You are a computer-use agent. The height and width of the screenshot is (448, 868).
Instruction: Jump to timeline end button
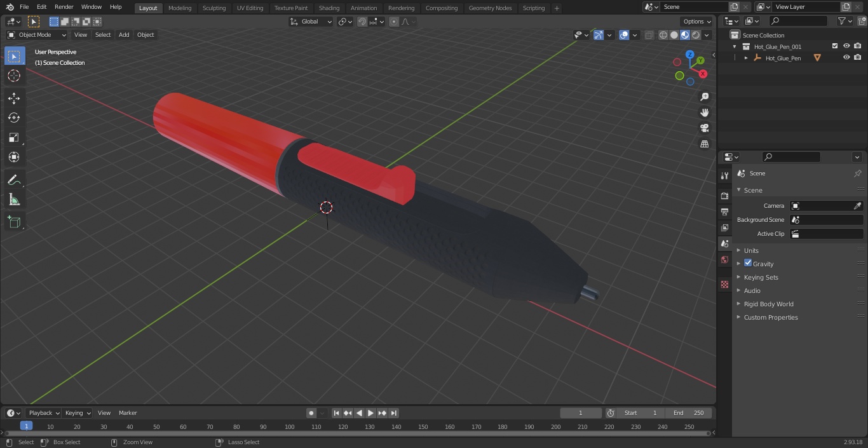click(394, 413)
